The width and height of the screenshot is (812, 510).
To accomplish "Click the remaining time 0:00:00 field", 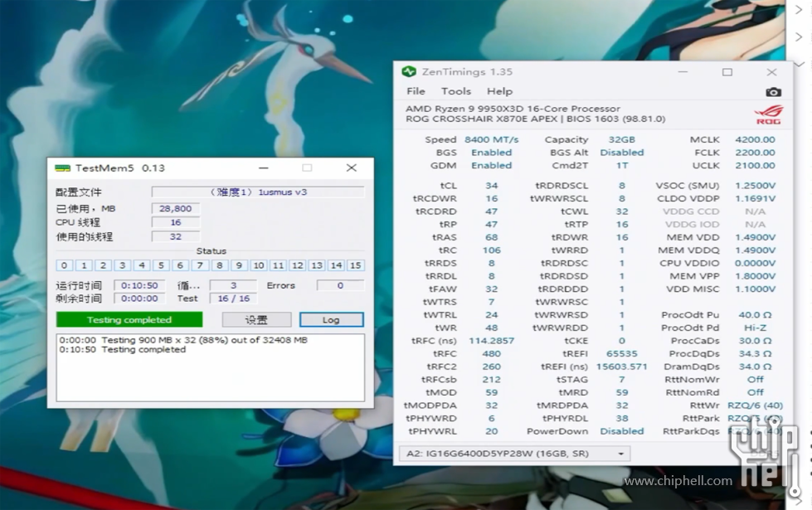I will coord(139,299).
